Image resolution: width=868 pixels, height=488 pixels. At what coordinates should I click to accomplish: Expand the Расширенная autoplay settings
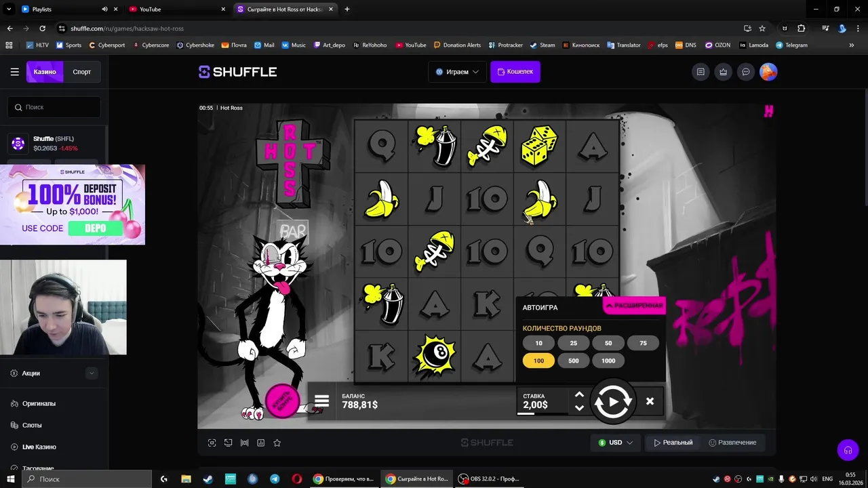(634, 306)
